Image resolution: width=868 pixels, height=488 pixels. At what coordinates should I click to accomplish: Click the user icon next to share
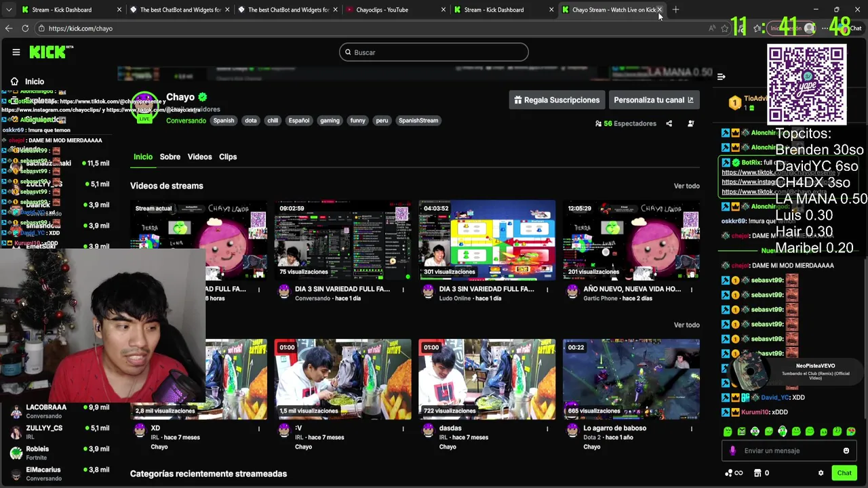pos(691,123)
